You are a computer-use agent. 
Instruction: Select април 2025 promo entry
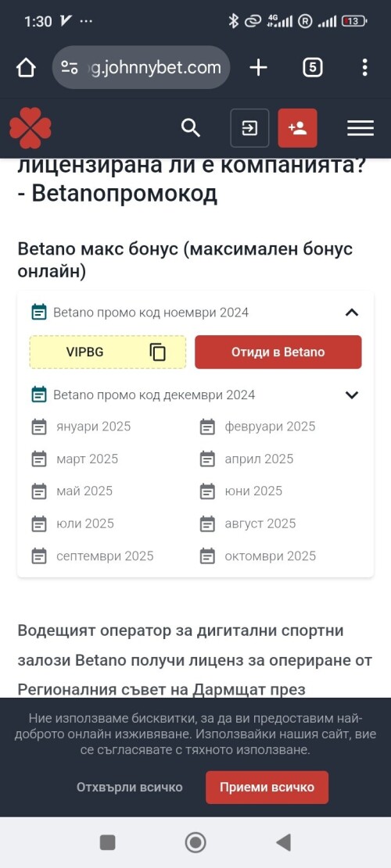click(246, 459)
